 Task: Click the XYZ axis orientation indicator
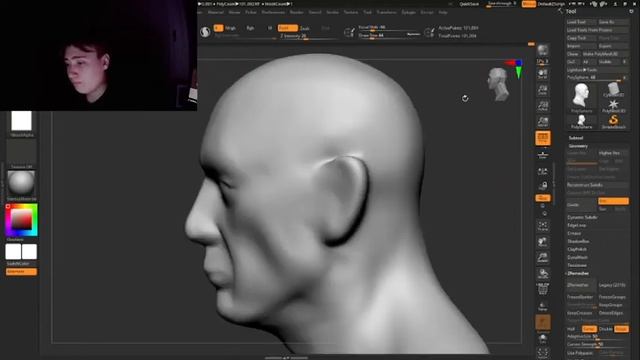pos(516,69)
